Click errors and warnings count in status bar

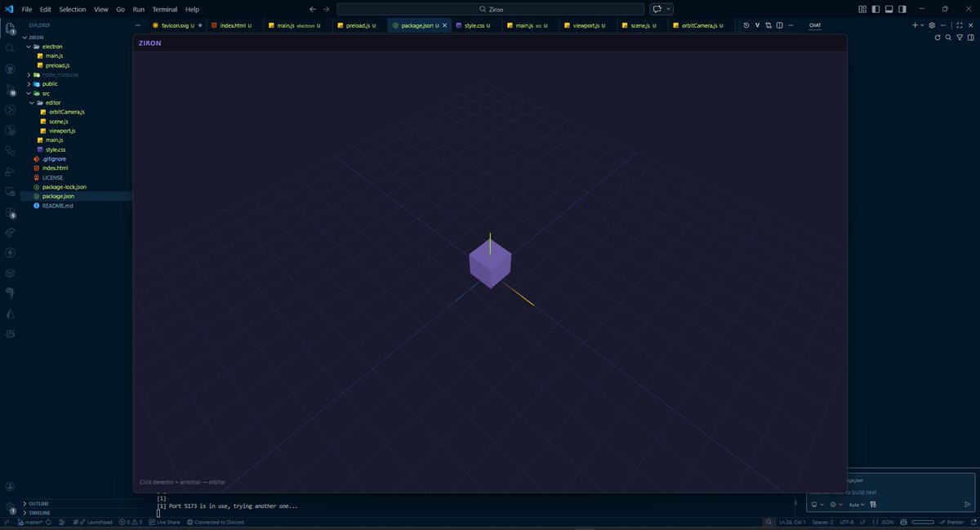tap(131, 522)
